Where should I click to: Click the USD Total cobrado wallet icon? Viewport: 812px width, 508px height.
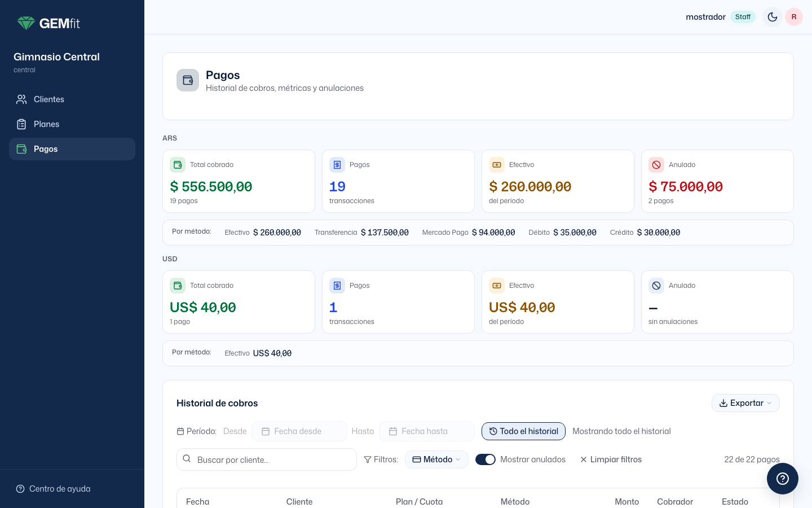pyautogui.click(x=178, y=286)
